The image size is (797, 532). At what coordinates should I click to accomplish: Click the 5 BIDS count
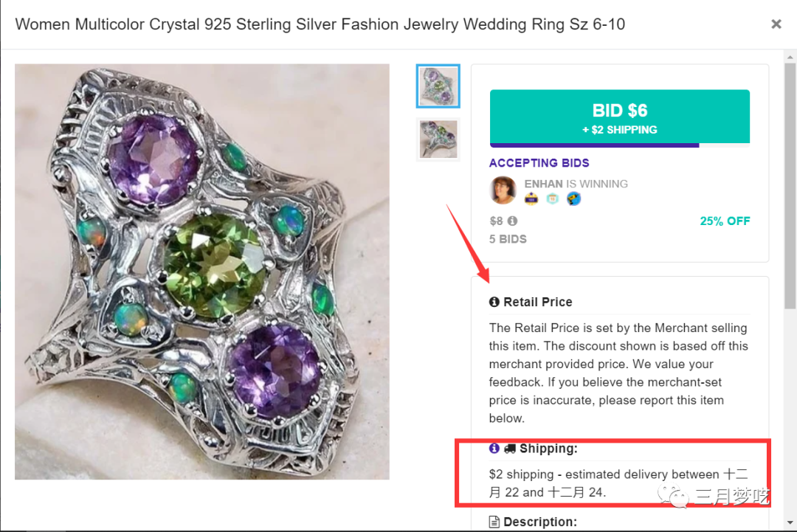[x=508, y=239]
